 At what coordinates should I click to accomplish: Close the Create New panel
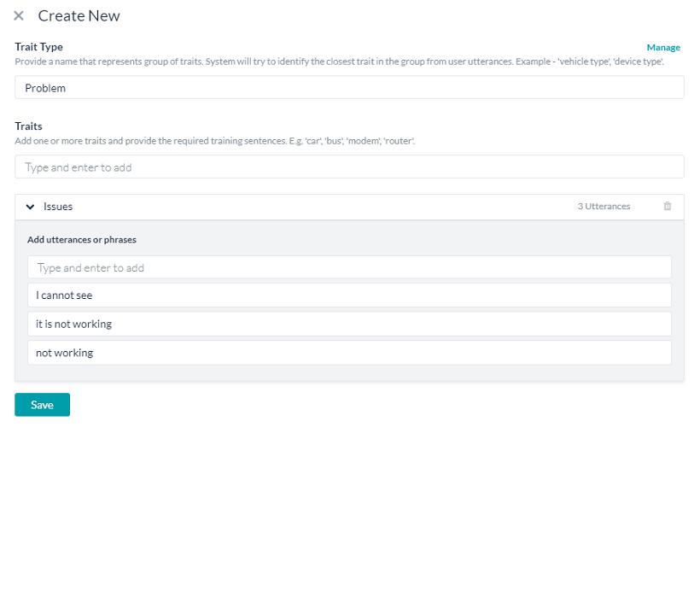(x=19, y=15)
